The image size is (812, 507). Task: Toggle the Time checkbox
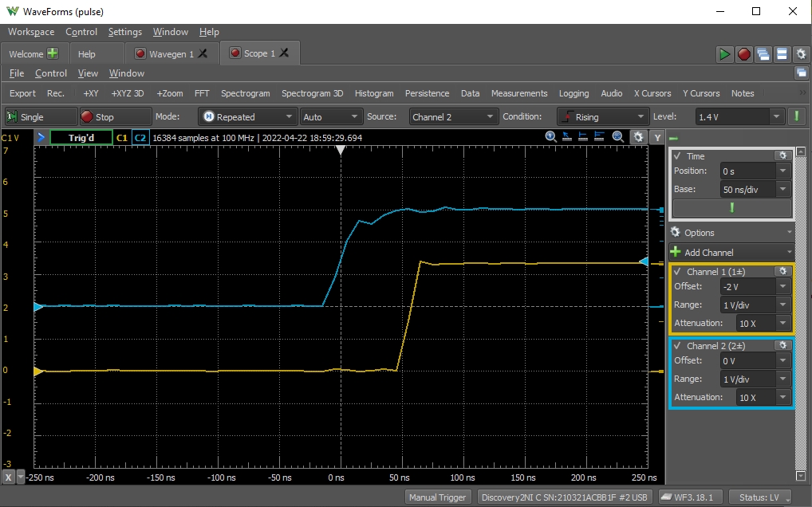click(677, 155)
